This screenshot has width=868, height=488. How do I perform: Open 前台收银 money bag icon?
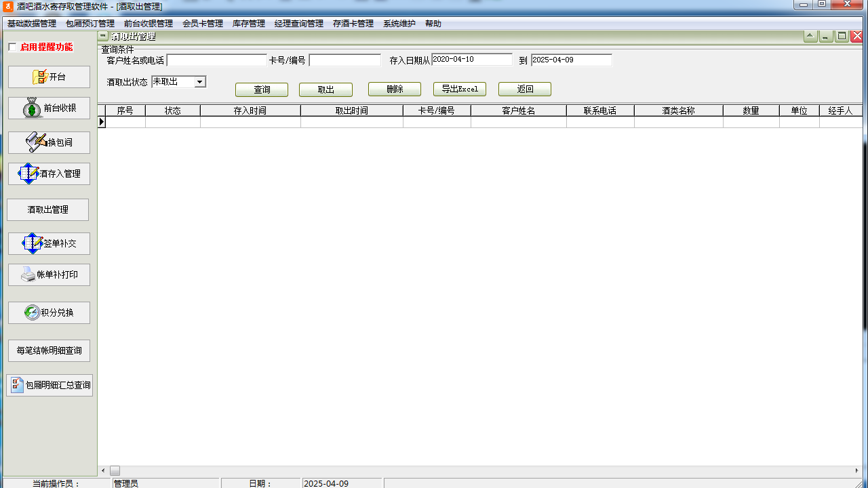tap(32, 108)
